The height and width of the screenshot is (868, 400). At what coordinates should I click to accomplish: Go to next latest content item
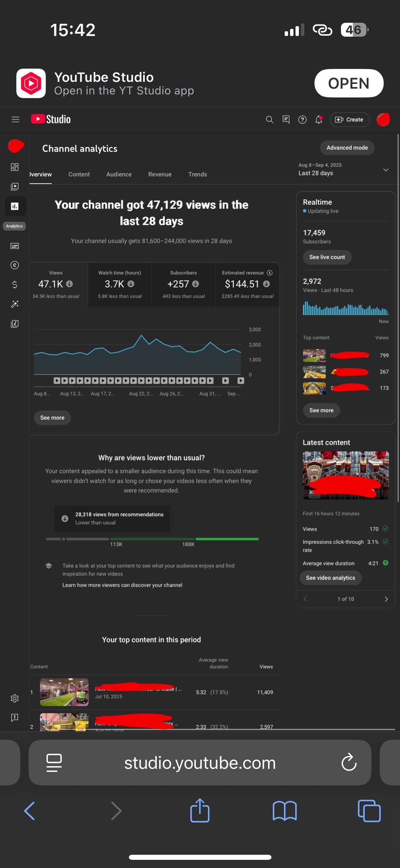(386, 599)
